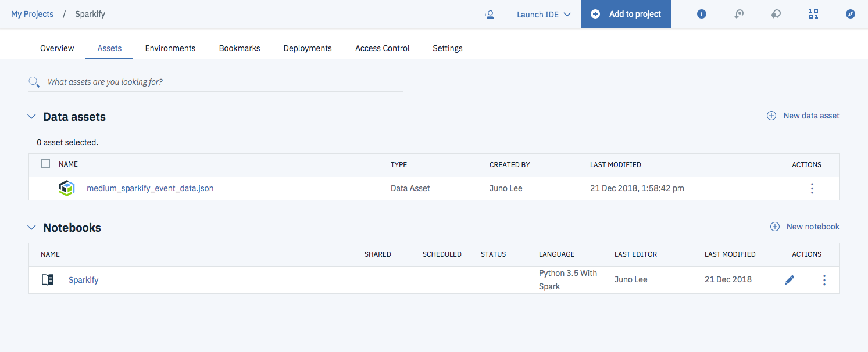Tick the select-all data assets checkbox
The image size is (868, 352).
point(45,164)
